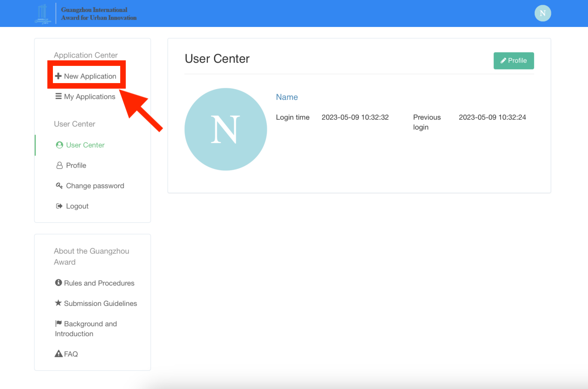Click the green Profile edit button

tap(513, 61)
